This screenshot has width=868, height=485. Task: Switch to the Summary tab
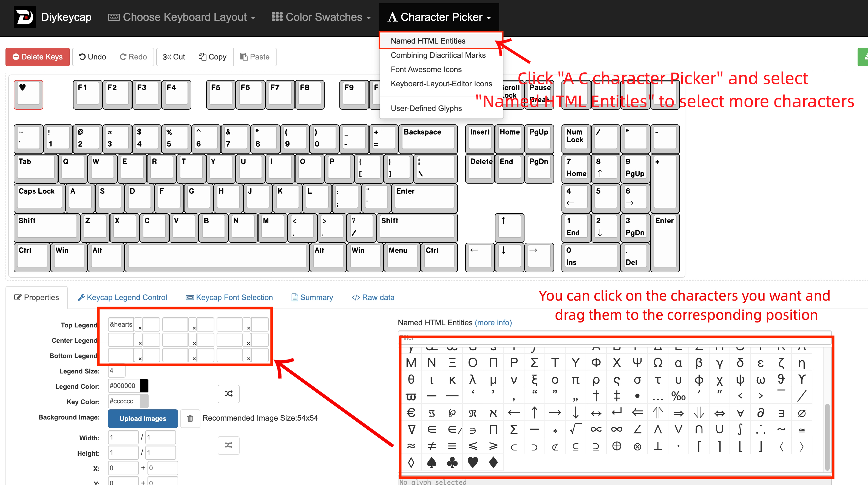pos(312,297)
